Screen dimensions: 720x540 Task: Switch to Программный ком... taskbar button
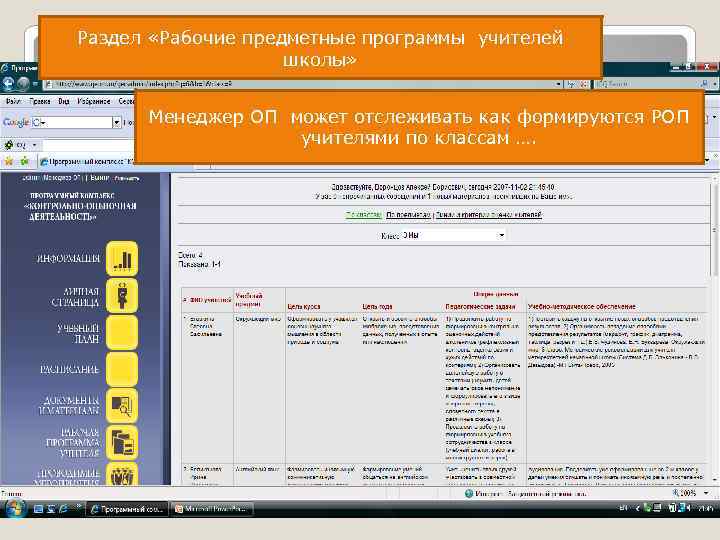128,509
